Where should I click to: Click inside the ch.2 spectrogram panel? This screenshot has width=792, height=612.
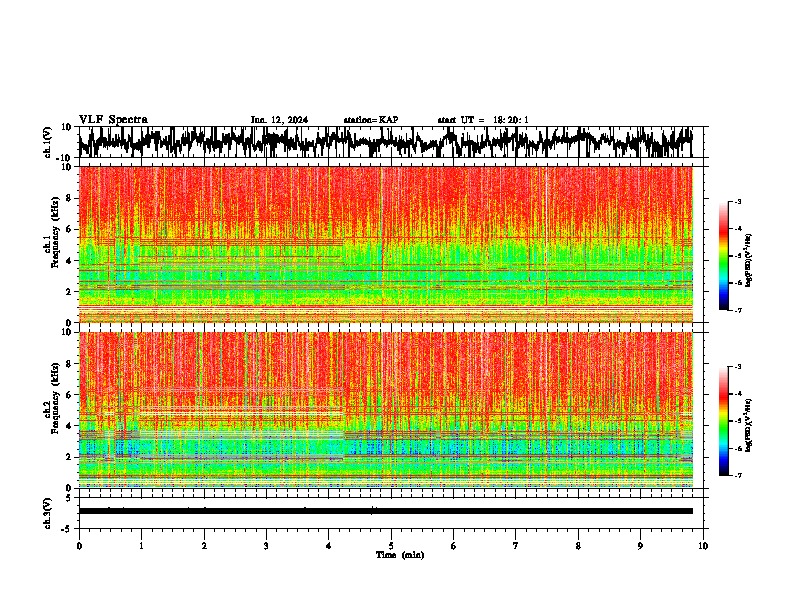(386, 410)
